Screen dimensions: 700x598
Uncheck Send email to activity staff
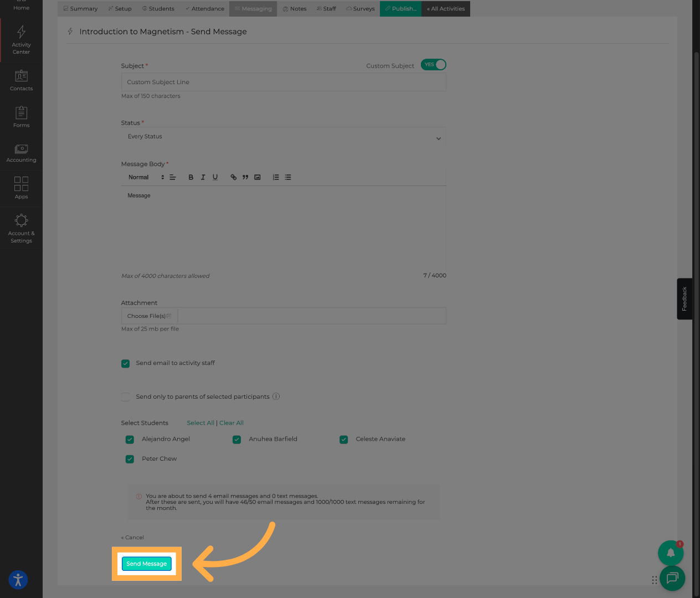coord(126,364)
